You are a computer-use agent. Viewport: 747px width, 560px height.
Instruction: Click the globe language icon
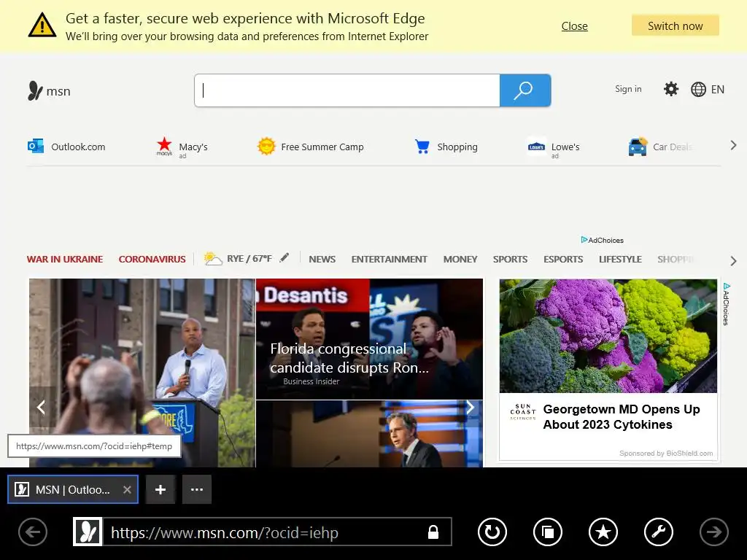[698, 90]
